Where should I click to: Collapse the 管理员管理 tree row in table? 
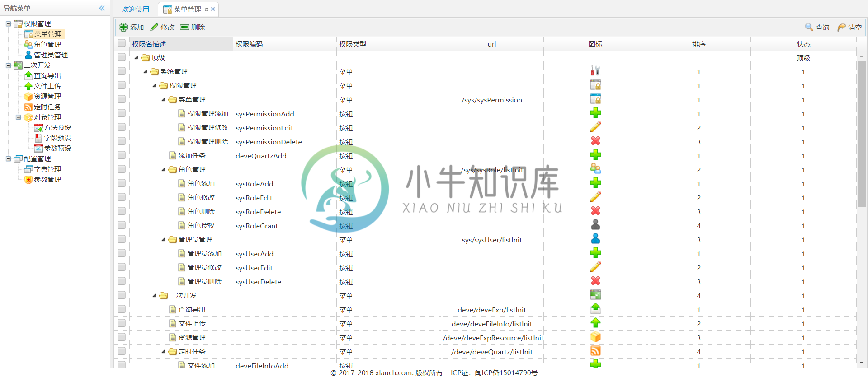click(163, 240)
